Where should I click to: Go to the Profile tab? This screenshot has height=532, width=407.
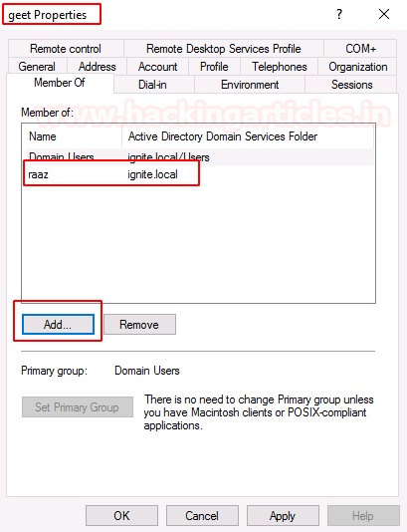214,67
